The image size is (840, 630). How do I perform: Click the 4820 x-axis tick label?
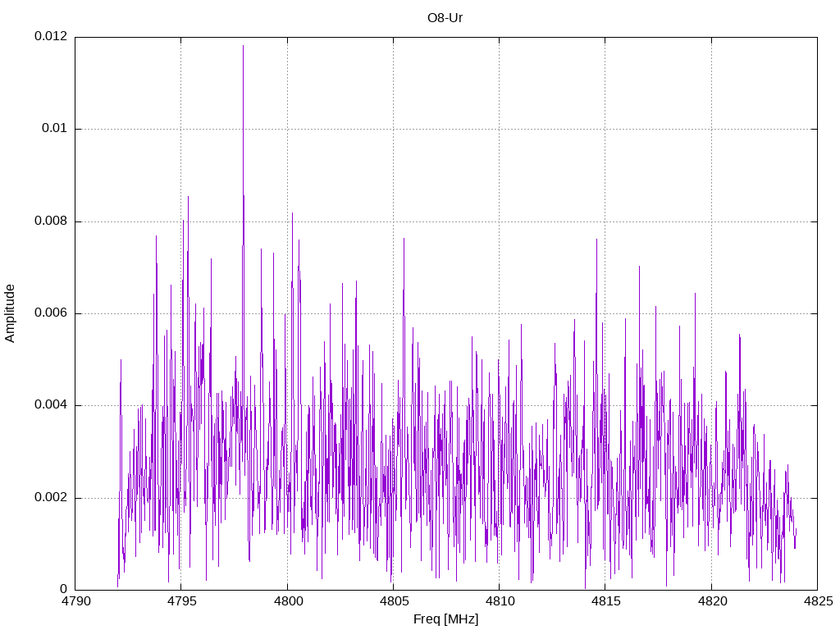(x=712, y=601)
